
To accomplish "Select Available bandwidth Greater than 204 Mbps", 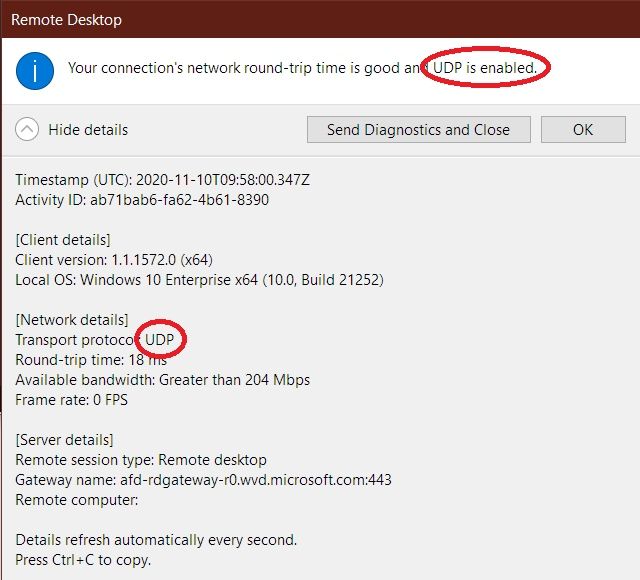I will (162, 380).
